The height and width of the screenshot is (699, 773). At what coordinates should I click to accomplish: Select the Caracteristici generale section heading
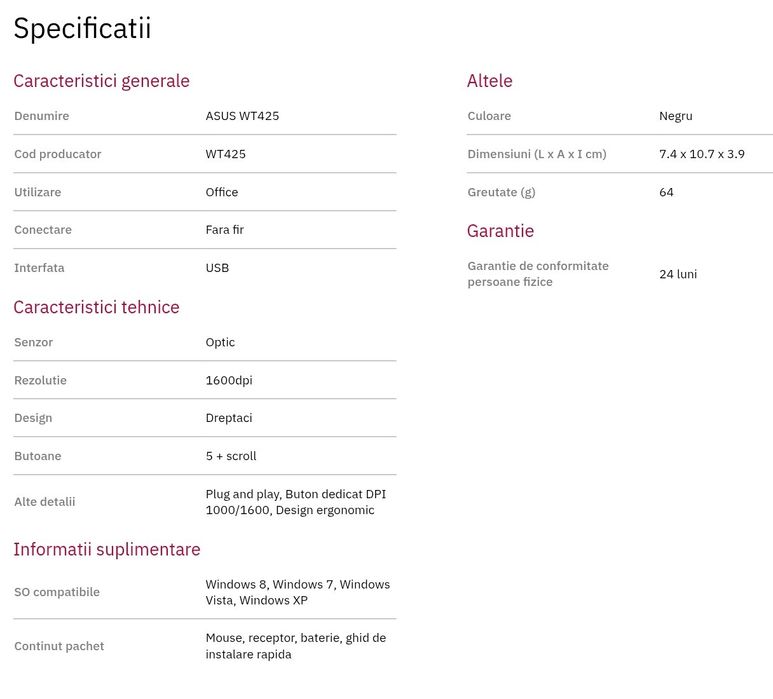(101, 81)
